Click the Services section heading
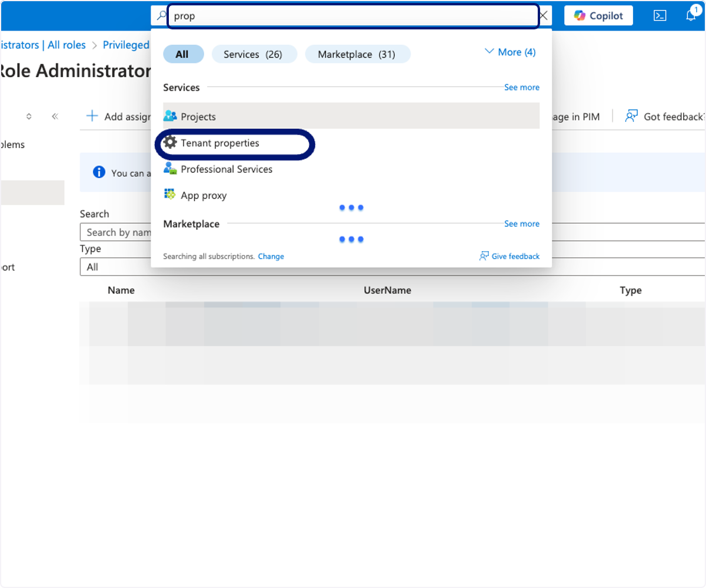Viewport: 706px width, 588px height. coord(181,88)
